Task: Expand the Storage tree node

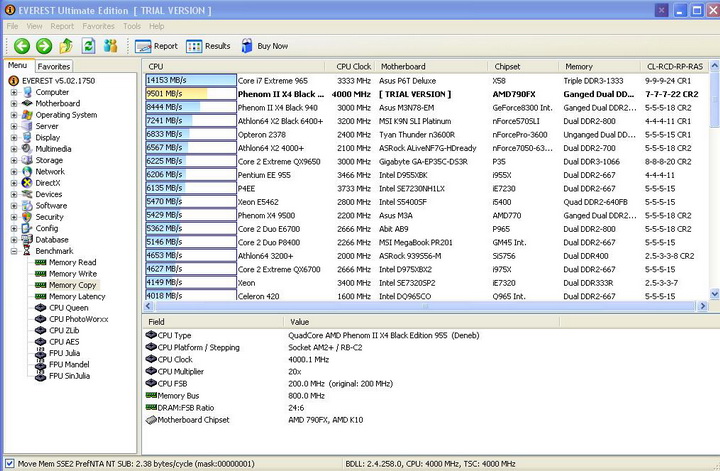Action: coord(14,160)
